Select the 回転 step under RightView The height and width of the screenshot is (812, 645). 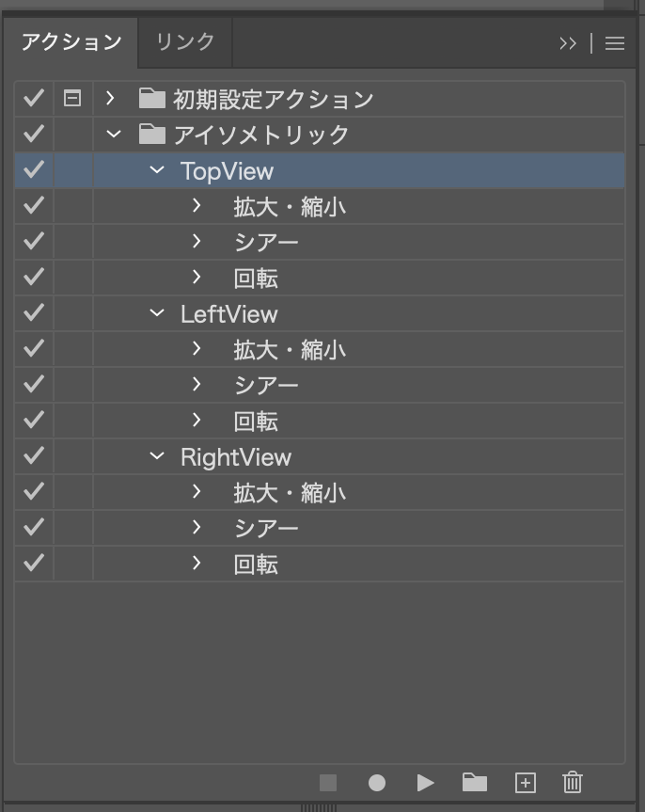tap(256, 565)
